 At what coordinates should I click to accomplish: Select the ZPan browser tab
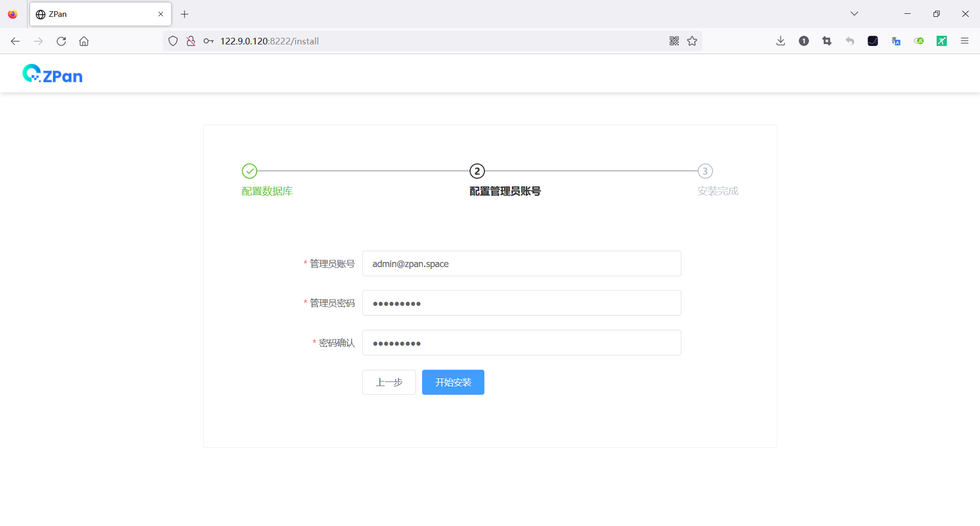click(92, 14)
